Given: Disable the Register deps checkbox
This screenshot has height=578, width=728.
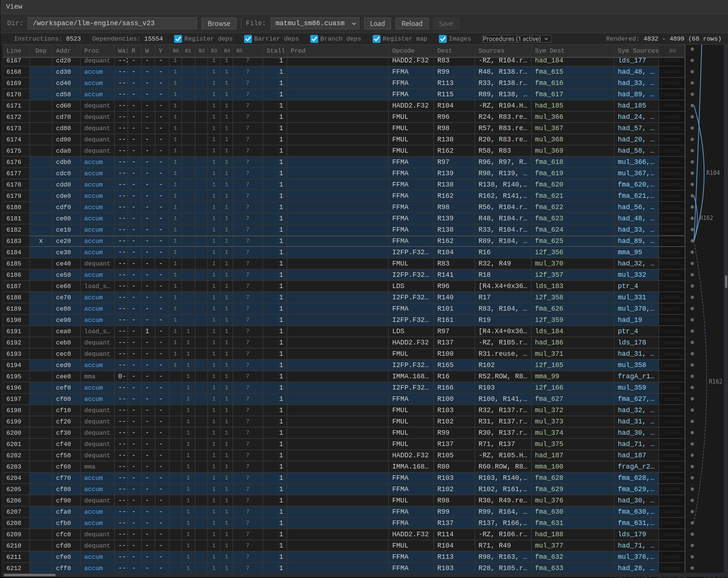Looking at the screenshot, I should (x=178, y=39).
